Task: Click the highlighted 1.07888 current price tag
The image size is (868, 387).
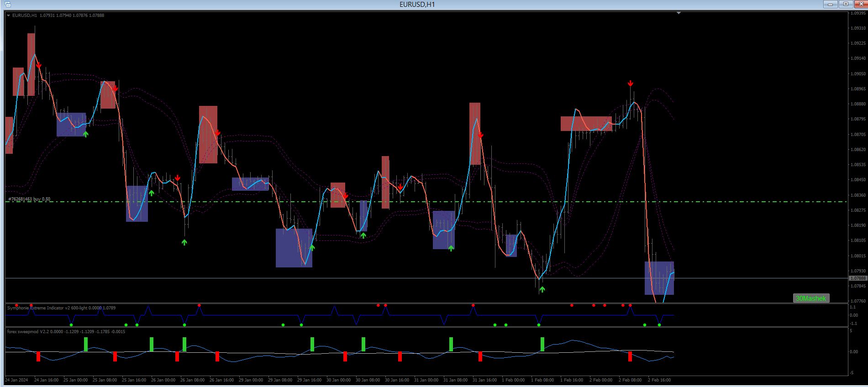Action: 857,278
